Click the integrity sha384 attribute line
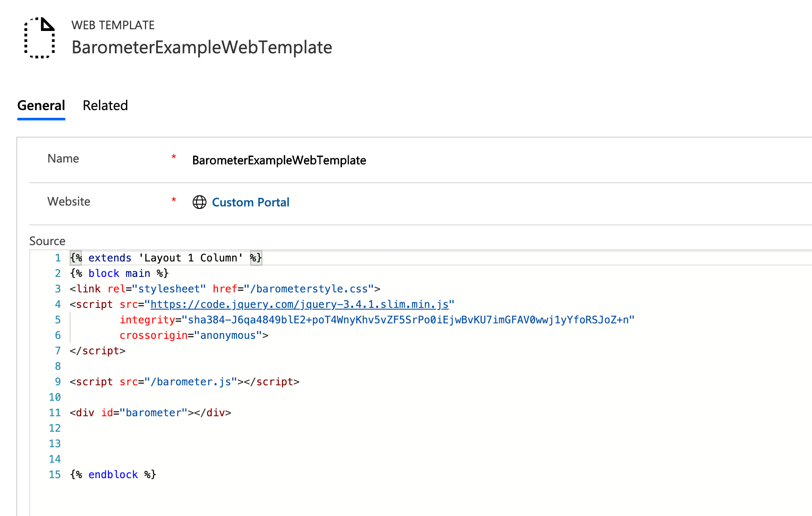 click(x=376, y=320)
